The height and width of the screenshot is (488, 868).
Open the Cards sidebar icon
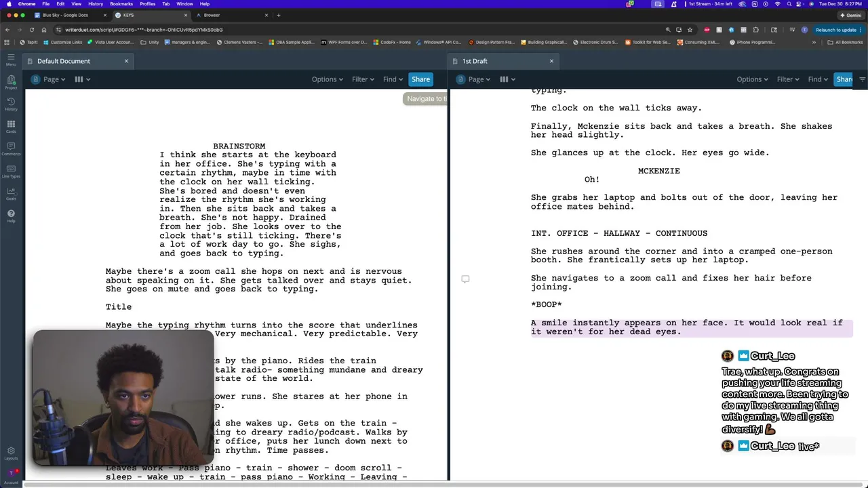coord(11,126)
